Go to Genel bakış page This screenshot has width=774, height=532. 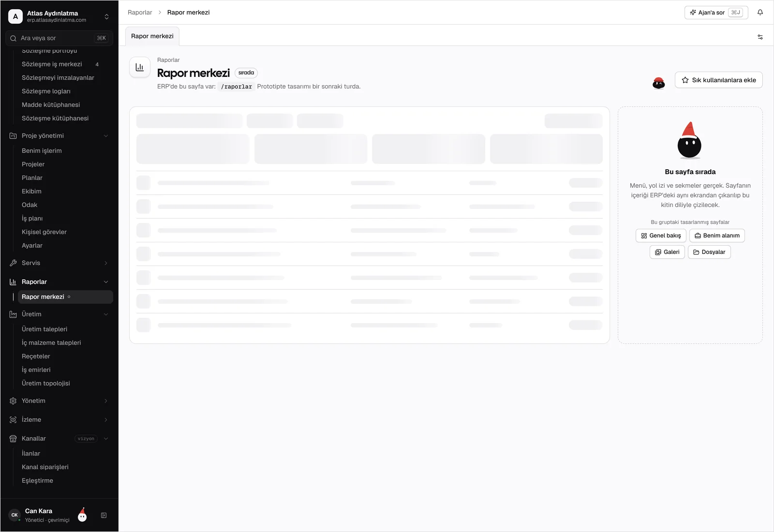pyautogui.click(x=661, y=236)
